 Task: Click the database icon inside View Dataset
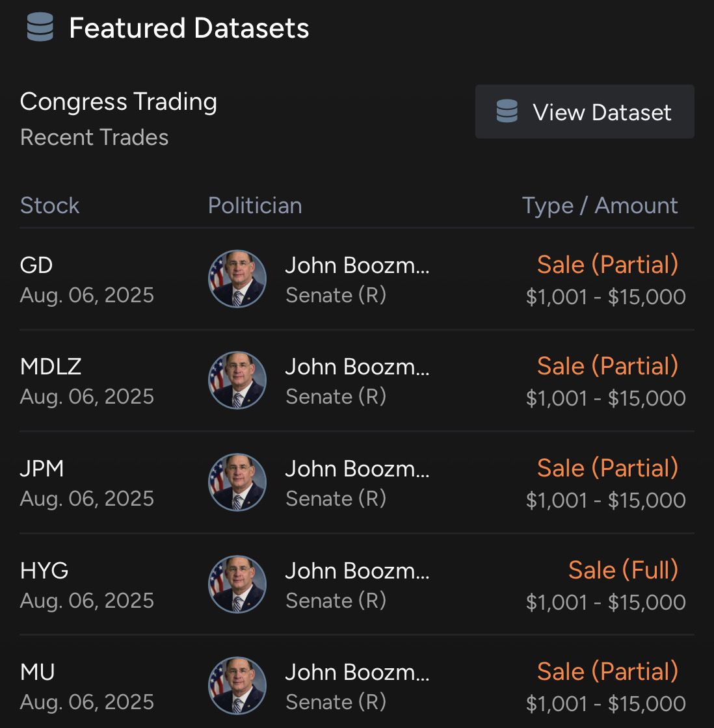(x=507, y=111)
